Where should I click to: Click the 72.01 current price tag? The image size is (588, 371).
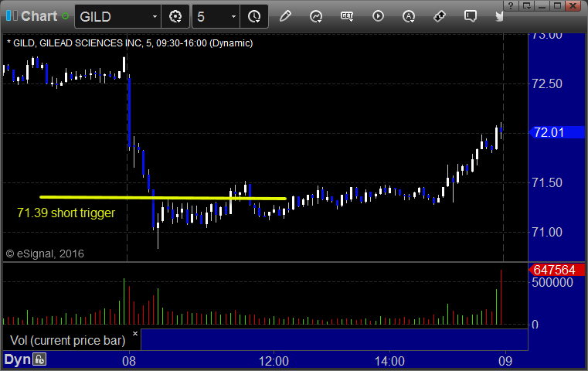(x=556, y=132)
